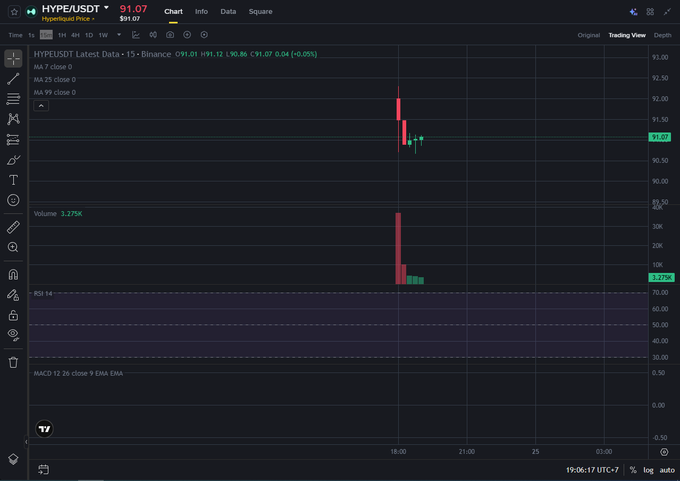Screen dimensions: 680x481
Task: Choose the 1D time interval
Action: tap(89, 35)
